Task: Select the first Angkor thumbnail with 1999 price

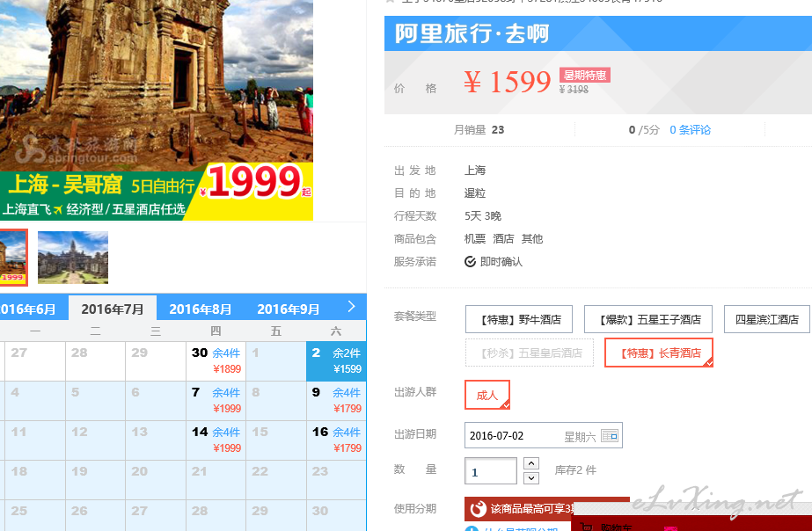Action: point(13,258)
